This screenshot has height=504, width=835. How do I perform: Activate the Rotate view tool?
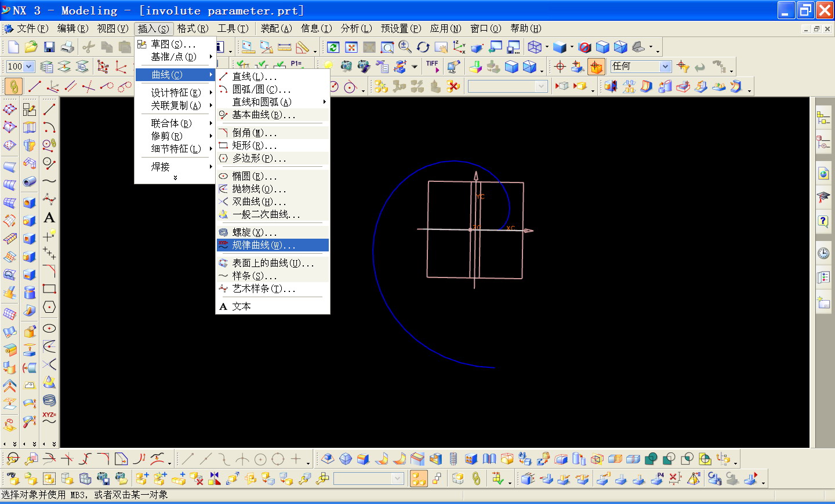423,48
